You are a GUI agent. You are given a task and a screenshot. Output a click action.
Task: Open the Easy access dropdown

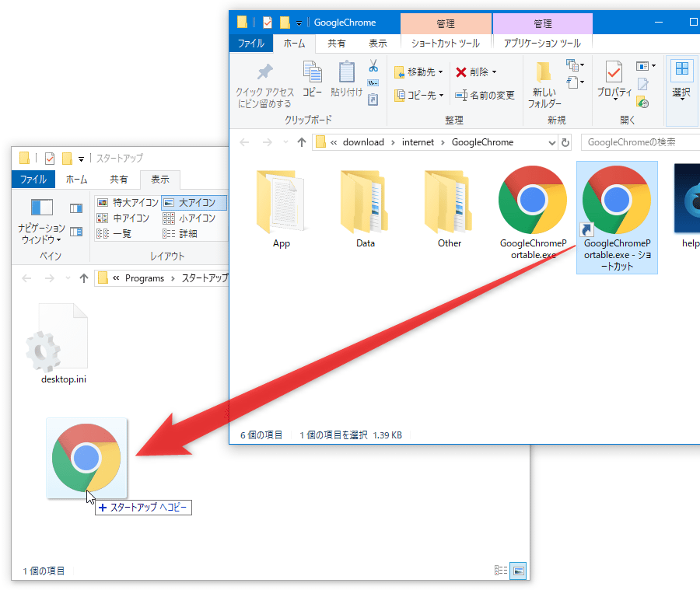(x=575, y=82)
